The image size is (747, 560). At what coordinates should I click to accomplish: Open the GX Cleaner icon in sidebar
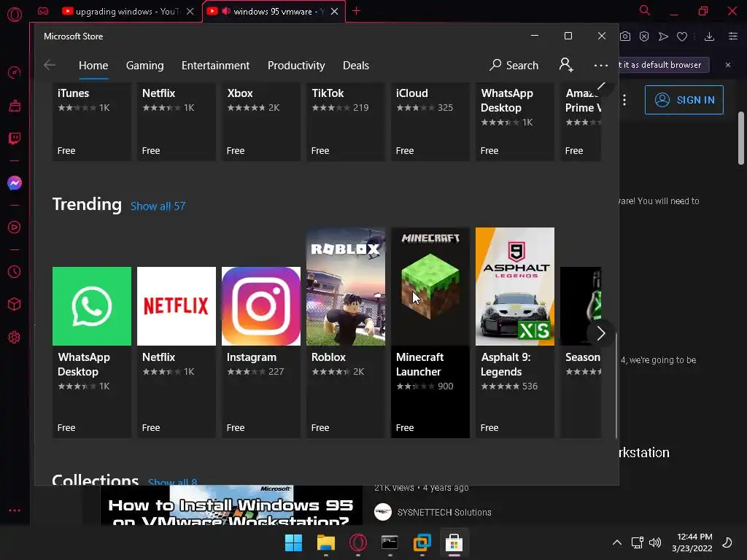15,105
